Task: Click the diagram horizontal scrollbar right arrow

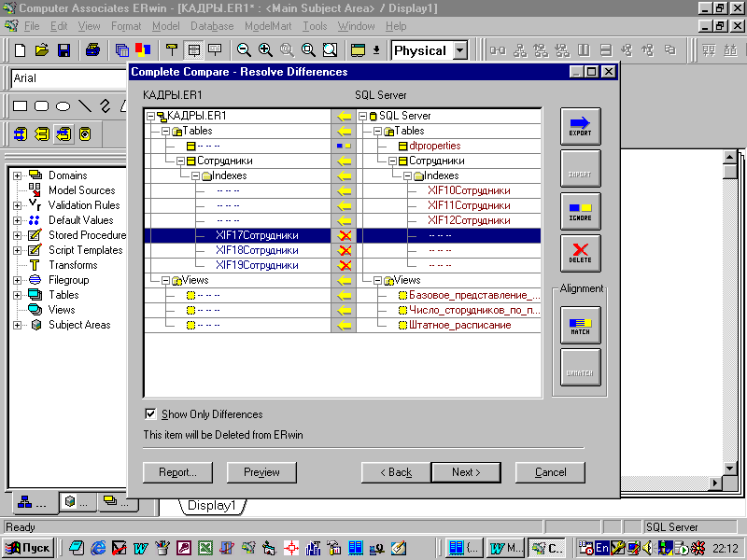Action: pyautogui.click(x=715, y=483)
